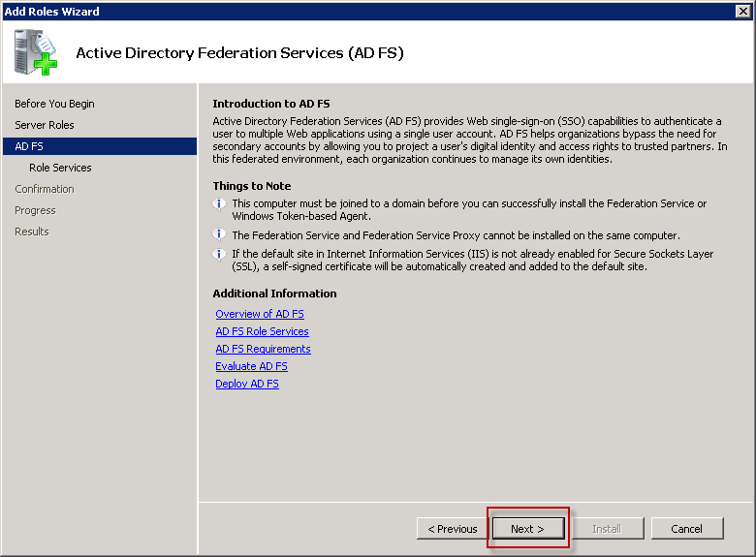Image resolution: width=756 pixels, height=557 pixels.
Task: Click the Next button
Action: tap(528, 529)
